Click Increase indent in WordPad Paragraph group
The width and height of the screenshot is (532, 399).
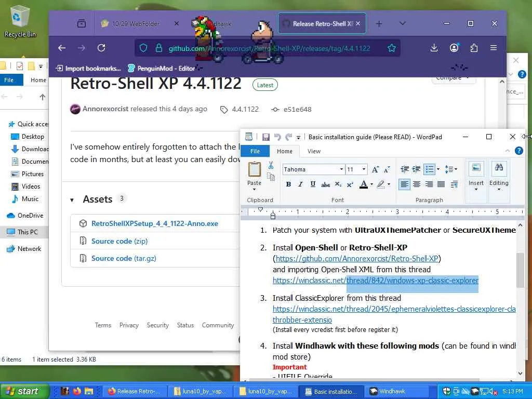click(416, 169)
